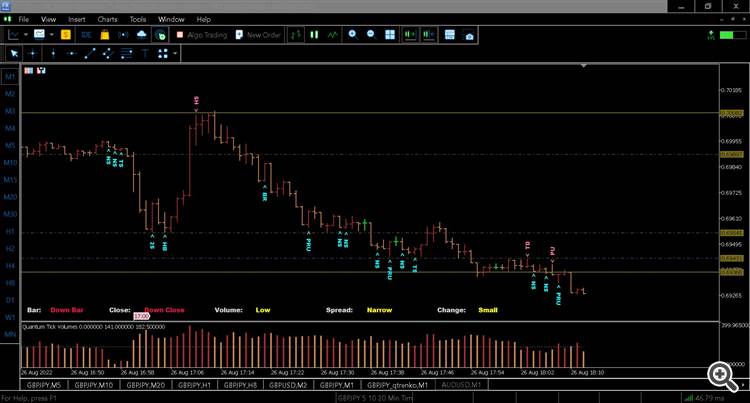The height and width of the screenshot is (403, 750).
Task: Toggle the Algo Trading button
Action: pyautogui.click(x=201, y=35)
